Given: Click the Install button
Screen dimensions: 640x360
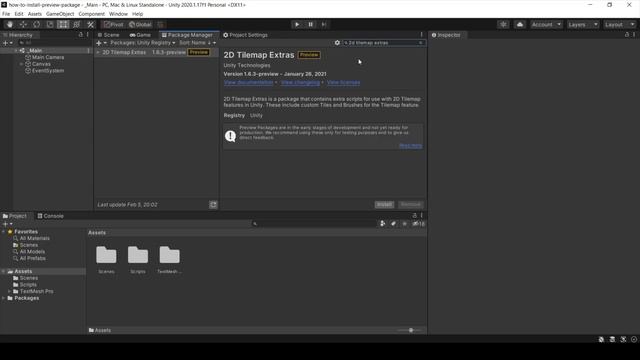Looking at the screenshot, I should [x=384, y=204].
